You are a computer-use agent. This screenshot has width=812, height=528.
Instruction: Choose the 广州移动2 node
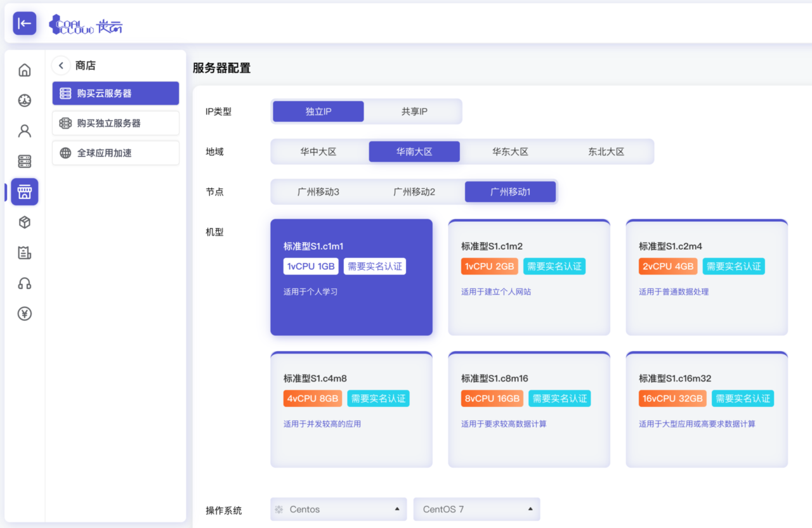pos(414,191)
